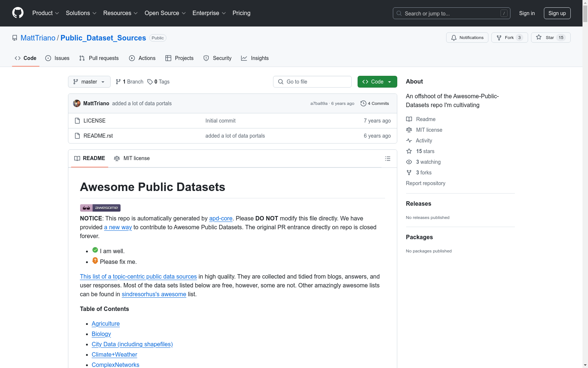Open the master branch selector
The height and width of the screenshot is (368, 588).
click(89, 82)
